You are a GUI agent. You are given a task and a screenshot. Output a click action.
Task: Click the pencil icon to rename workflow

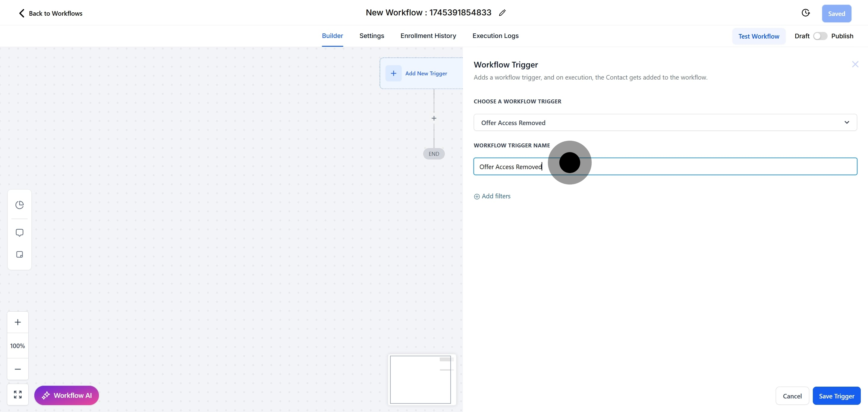[502, 13]
